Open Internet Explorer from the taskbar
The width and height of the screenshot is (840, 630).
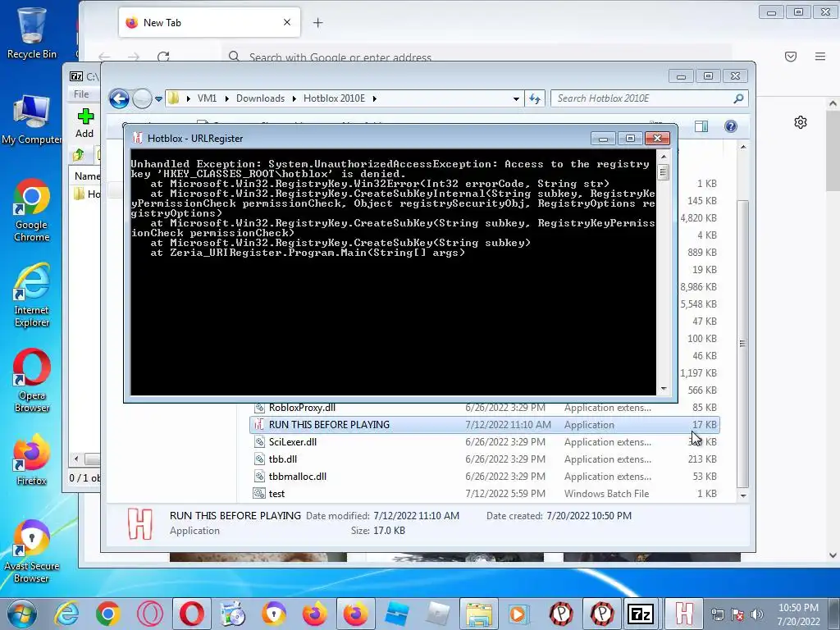[x=67, y=614]
